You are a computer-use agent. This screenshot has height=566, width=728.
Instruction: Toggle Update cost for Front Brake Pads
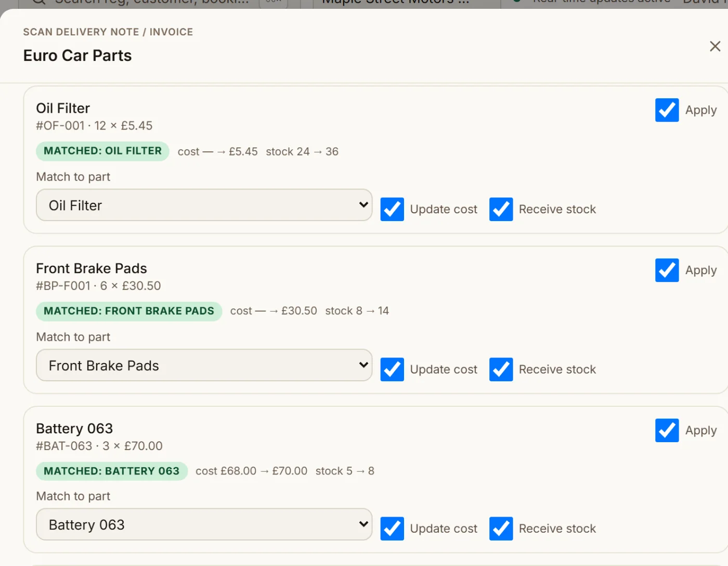pos(392,369)
